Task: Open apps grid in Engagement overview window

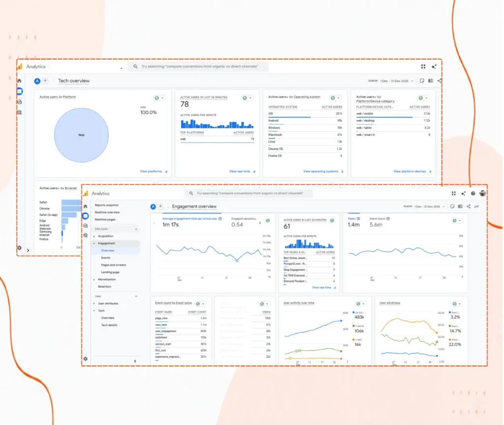Action: click(453, 193)
